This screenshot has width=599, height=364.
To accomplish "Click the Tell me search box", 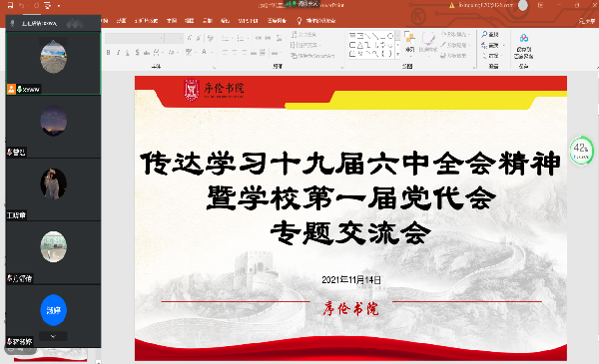I will click(x=316, y=21).
